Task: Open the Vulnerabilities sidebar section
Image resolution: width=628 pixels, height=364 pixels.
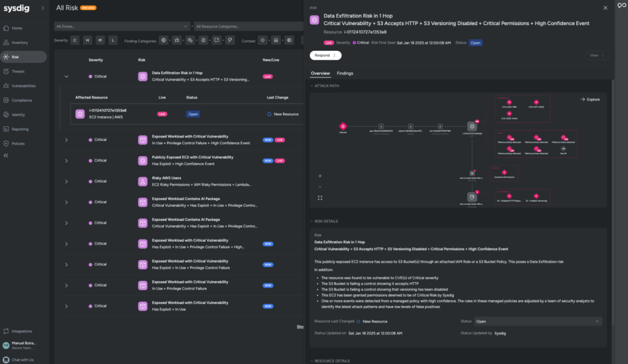Action: tap(23, 86)
